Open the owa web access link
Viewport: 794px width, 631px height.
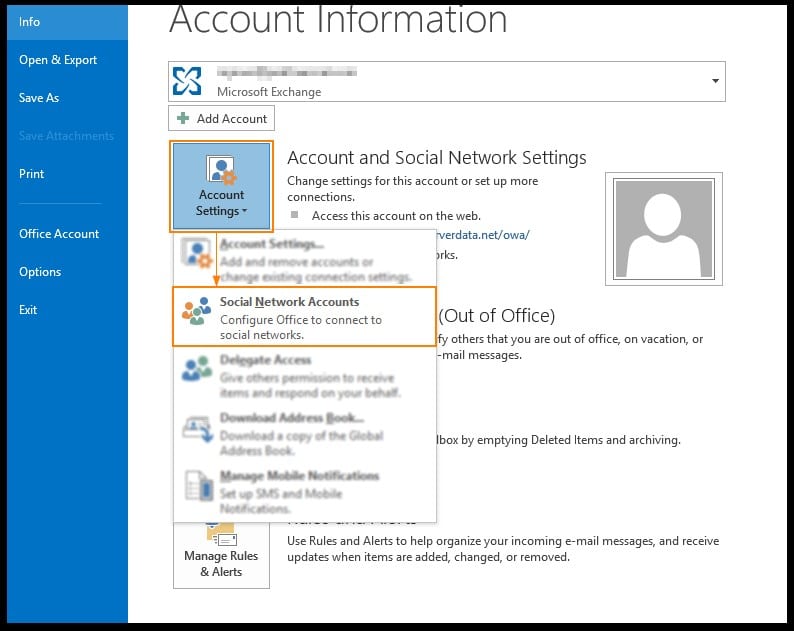coord(483,235)
